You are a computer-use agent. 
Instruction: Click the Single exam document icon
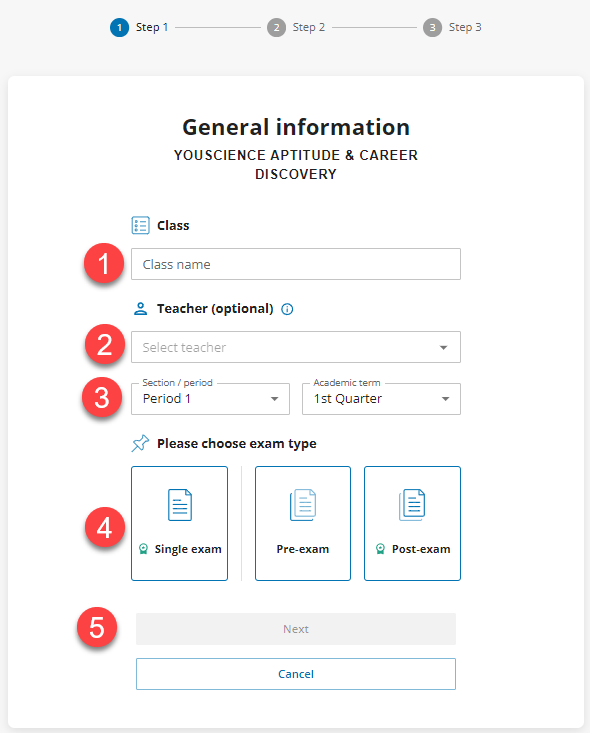180,505
